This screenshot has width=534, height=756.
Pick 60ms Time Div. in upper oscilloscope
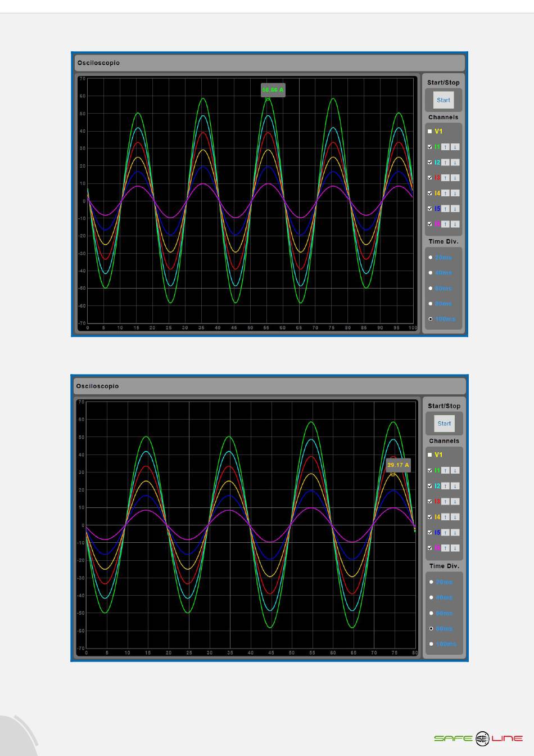click(431, 289)
